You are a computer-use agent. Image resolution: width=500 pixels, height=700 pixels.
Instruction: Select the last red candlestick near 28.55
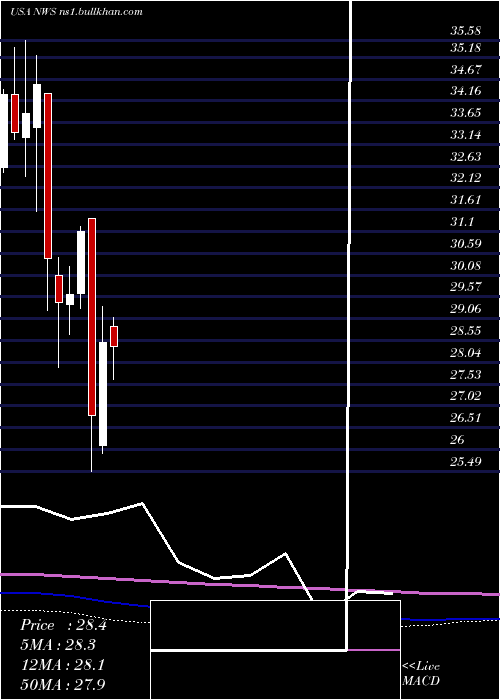tap(114, 336)
